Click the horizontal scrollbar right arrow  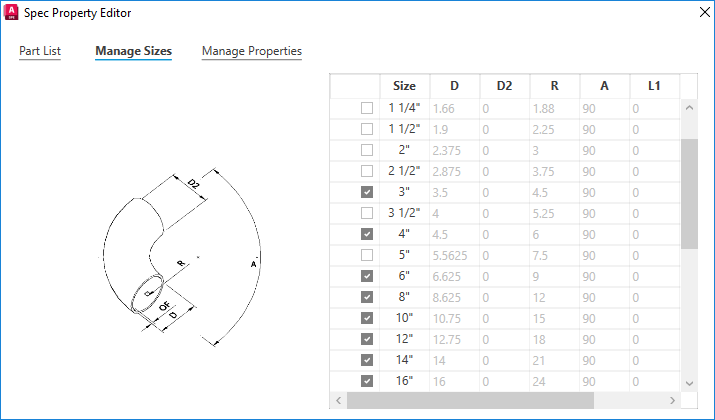point(672,400)
